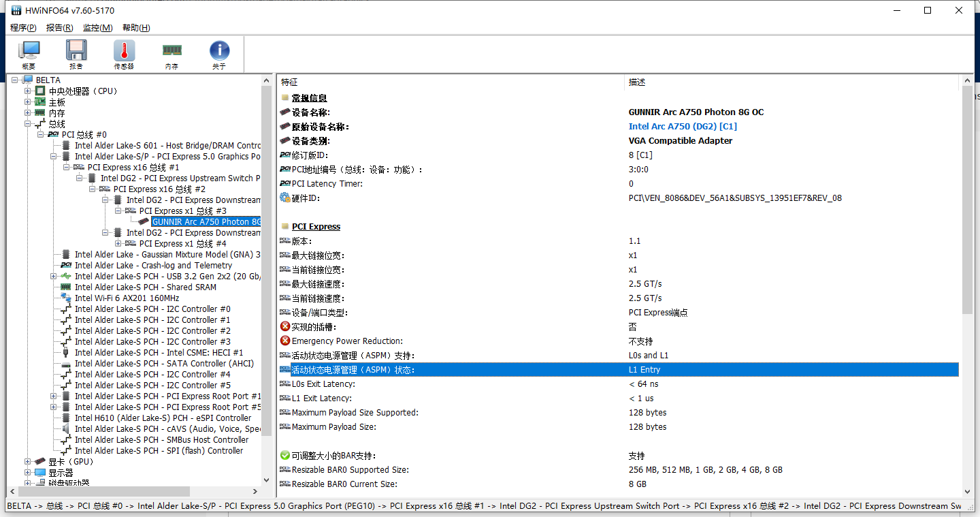This screenshot has height=517, width=980.
Task: Open the 程序(P) menu
Action: click(x=23, y=28)
